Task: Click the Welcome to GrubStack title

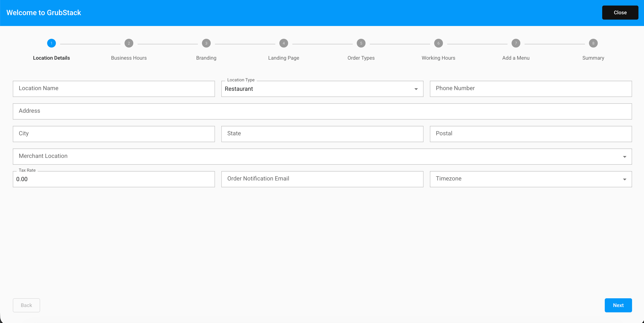Action: 44,13
